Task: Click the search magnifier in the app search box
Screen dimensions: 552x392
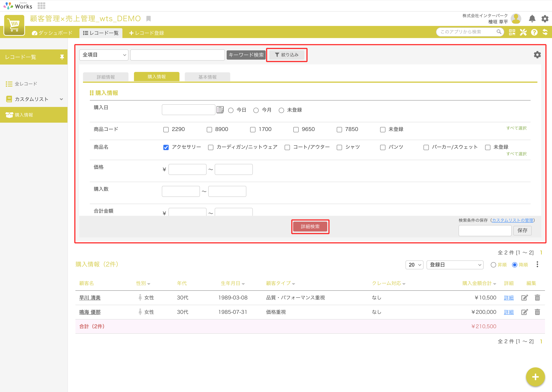Action: 499,32
